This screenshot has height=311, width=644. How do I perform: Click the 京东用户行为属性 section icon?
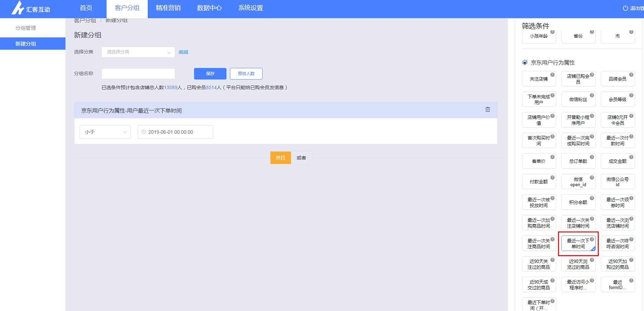(x=525, y=62)
